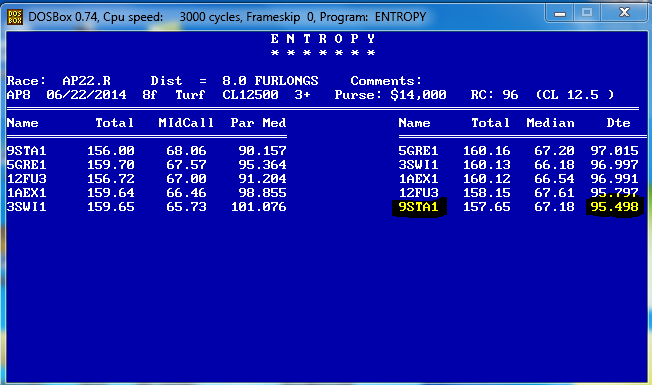This screenshot has height=385, width=652.
Task: Click the right Total value 160.12
Action: [487, 179]
